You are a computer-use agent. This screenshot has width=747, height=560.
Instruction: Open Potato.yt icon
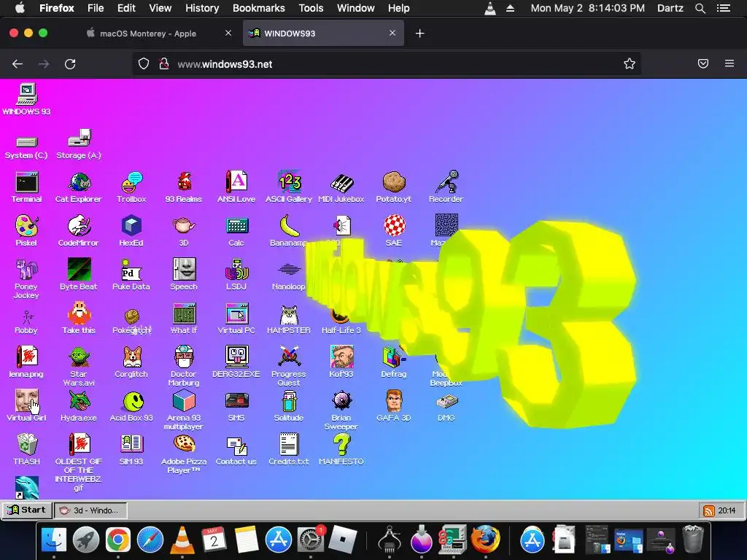394,182
